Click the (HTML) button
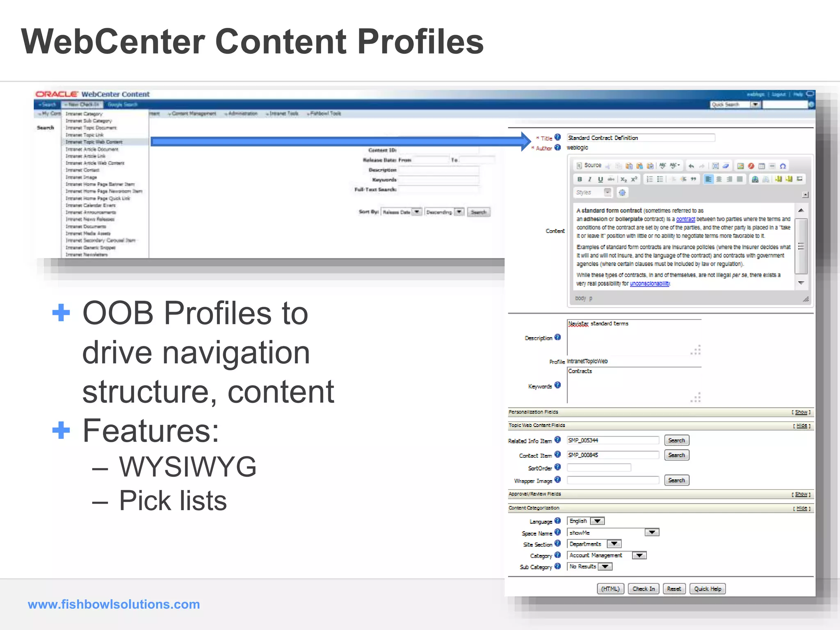This screenshot has width=840, height=630. (610, 589)
